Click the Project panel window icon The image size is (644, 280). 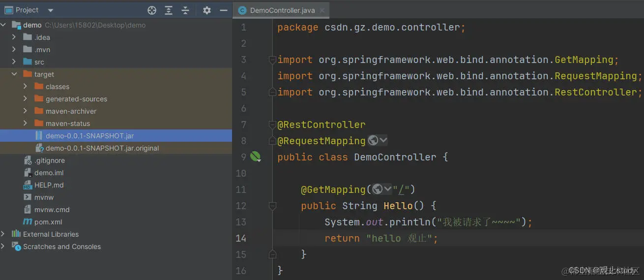coord(8,10)
